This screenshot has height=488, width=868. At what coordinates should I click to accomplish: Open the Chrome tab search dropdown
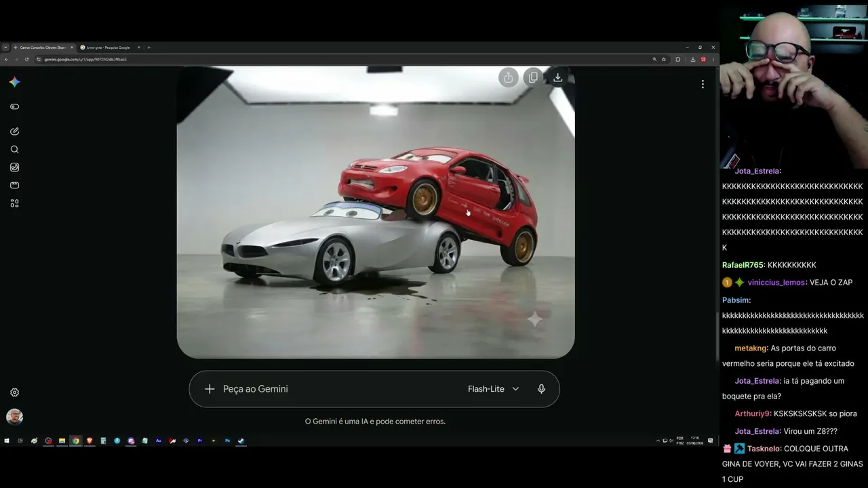[x=5, y=47]
